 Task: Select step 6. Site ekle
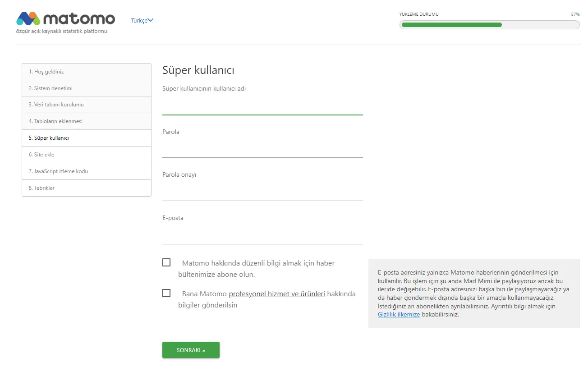[87, 155]
